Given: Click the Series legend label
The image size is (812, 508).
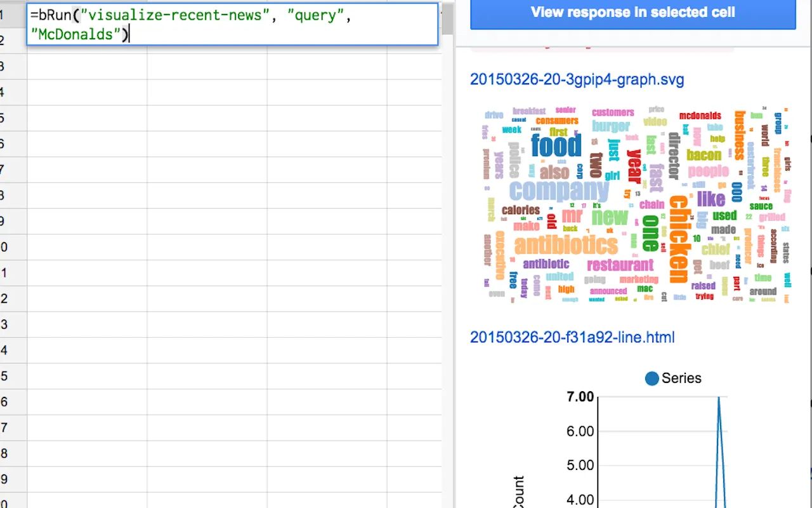Looking at the screenshot, I should pyautogui.click(x=681, y=378).
